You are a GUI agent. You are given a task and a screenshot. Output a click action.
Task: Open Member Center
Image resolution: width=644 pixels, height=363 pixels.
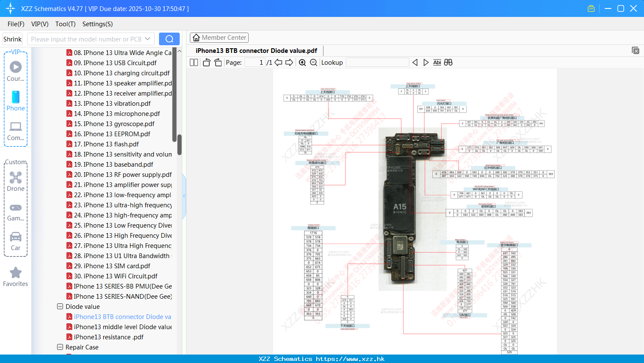point(219,38)
